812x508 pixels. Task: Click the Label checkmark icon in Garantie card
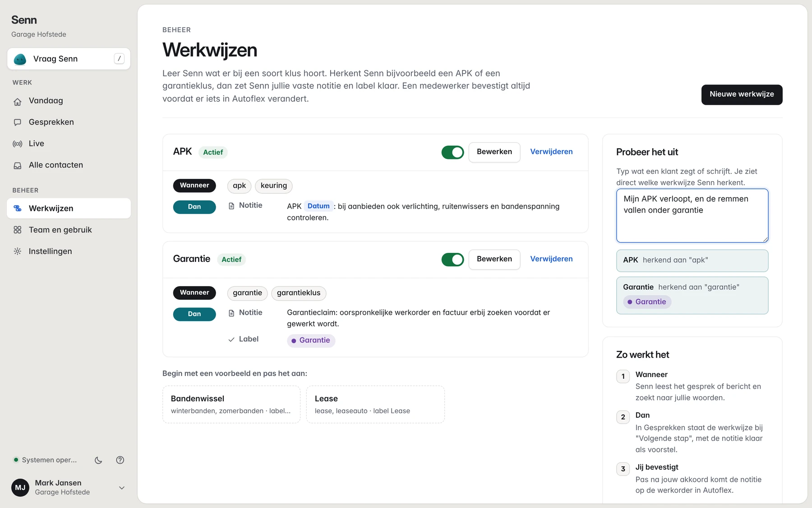231,340
